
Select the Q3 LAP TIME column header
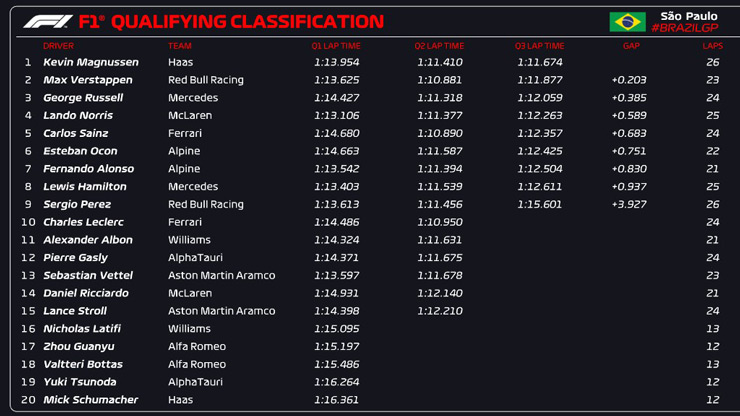pyautogui.click(x=539, y=46)
